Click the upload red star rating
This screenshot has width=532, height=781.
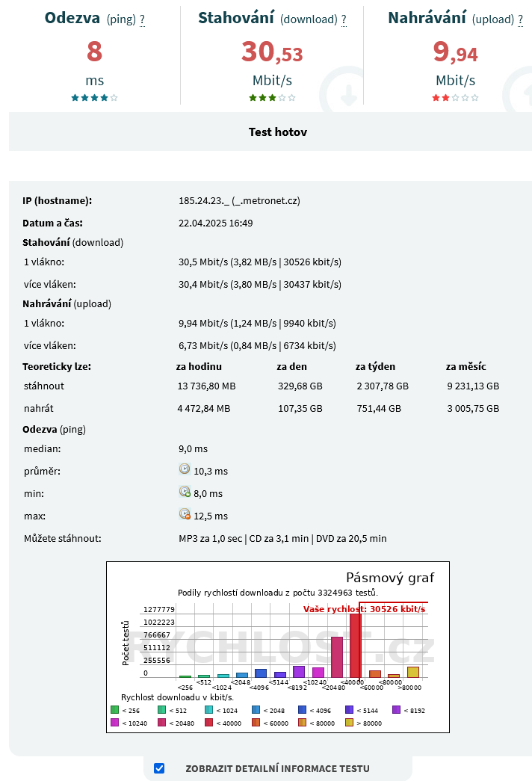455,98
